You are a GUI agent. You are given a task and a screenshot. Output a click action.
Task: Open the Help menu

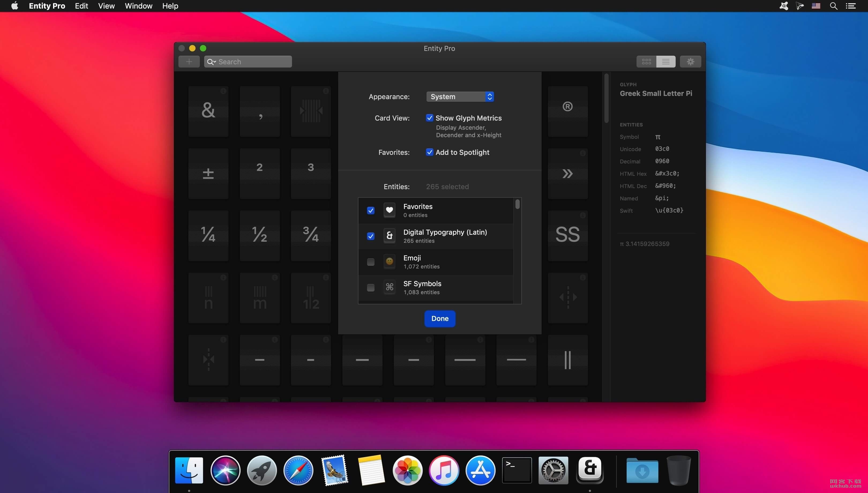tap(170, 6)
